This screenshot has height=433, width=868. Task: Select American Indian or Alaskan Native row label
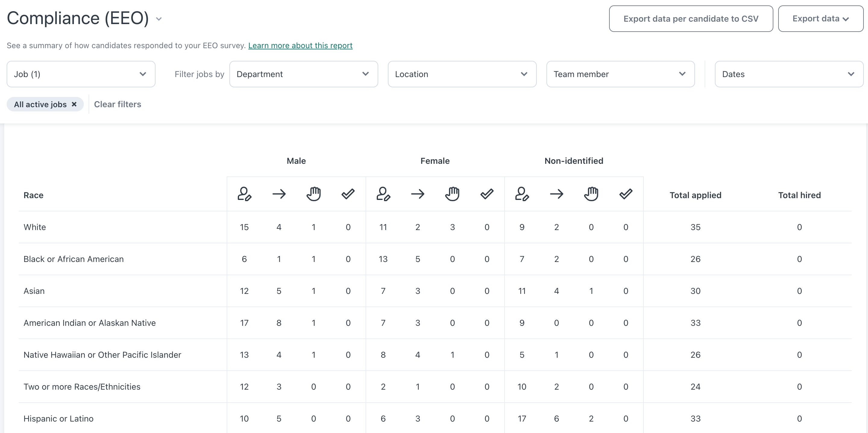point(90,323)
